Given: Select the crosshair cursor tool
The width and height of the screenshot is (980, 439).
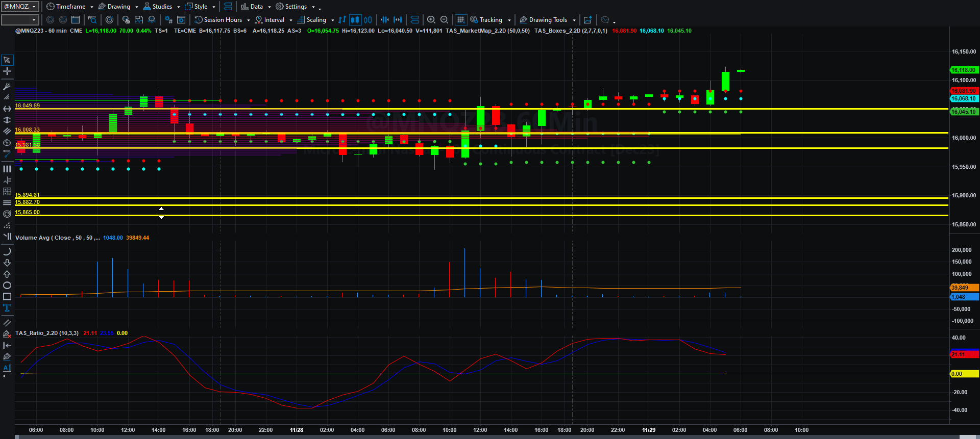Looking at the screenshot, I should coord(7,71).
